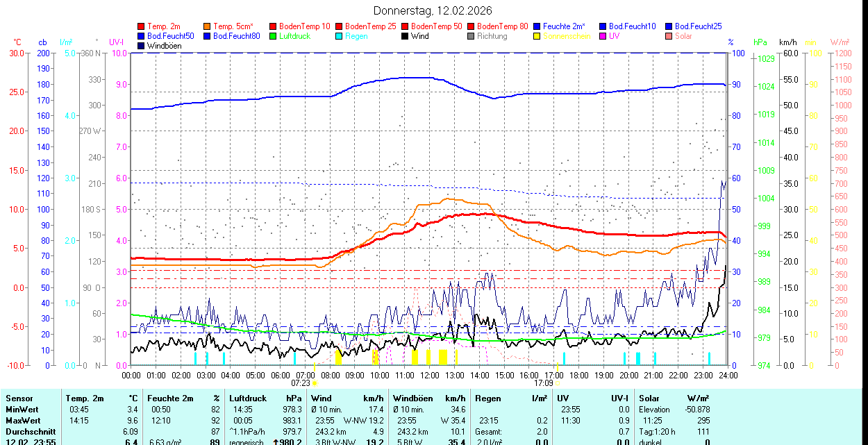Click the Solar legend square
Image resolution: width=868 pixels, height=445 pixels.
click(668, 36)
